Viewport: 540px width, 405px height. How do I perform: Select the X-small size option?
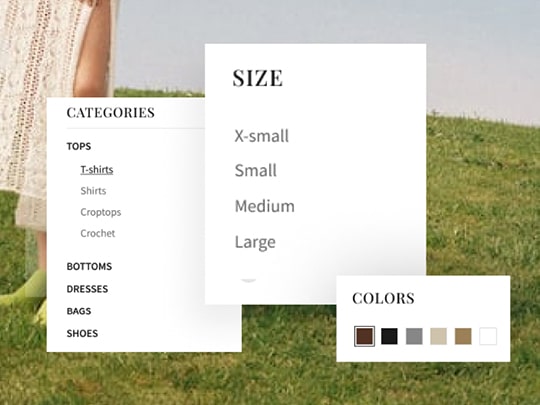pos(261,136)
